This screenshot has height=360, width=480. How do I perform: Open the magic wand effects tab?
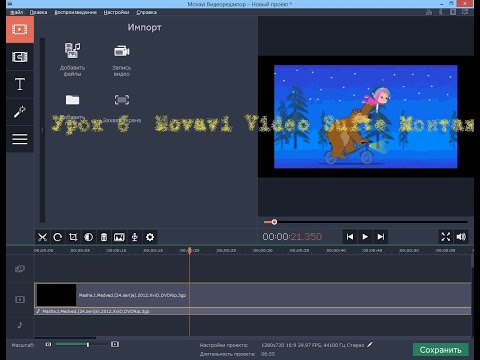tap(20, 112)
